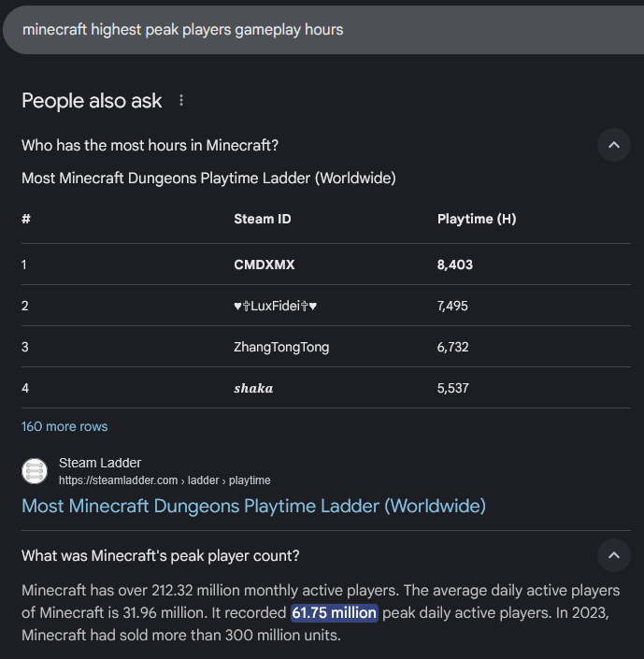This screenshot has height=659, width=644.
Task: Click the 8,403 playtime value
Action: click(x=455, y=265)
